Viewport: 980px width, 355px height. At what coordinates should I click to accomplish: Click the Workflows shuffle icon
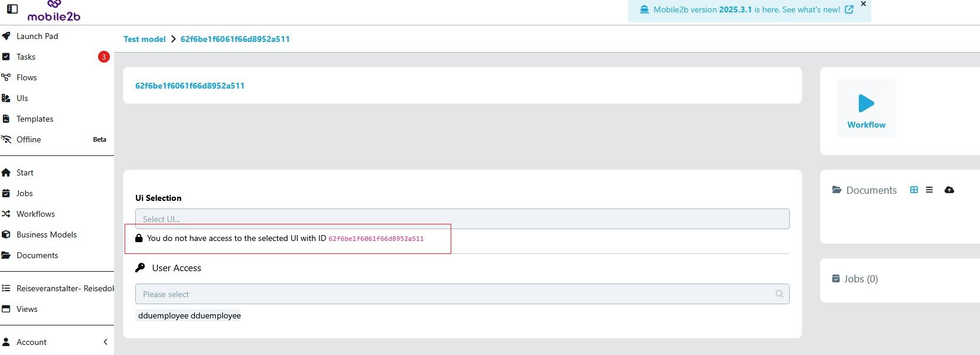click(x=6, y=214)
